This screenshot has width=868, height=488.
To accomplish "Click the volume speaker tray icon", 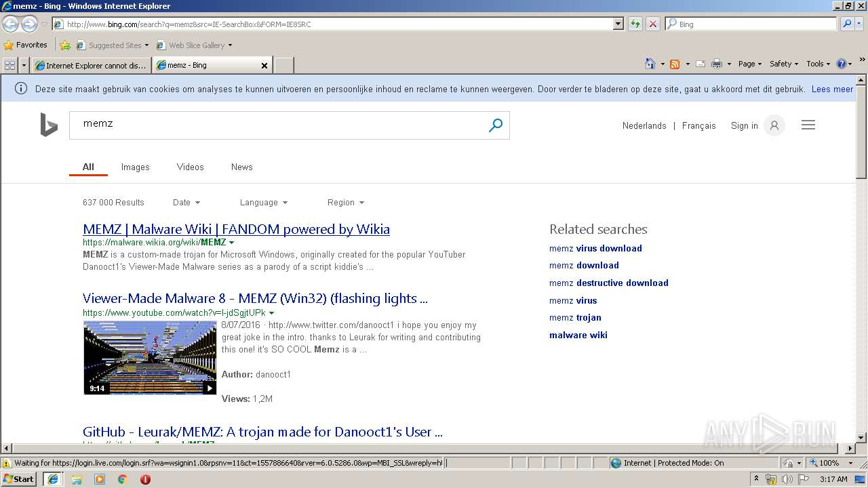I will [x=787, y=479].
